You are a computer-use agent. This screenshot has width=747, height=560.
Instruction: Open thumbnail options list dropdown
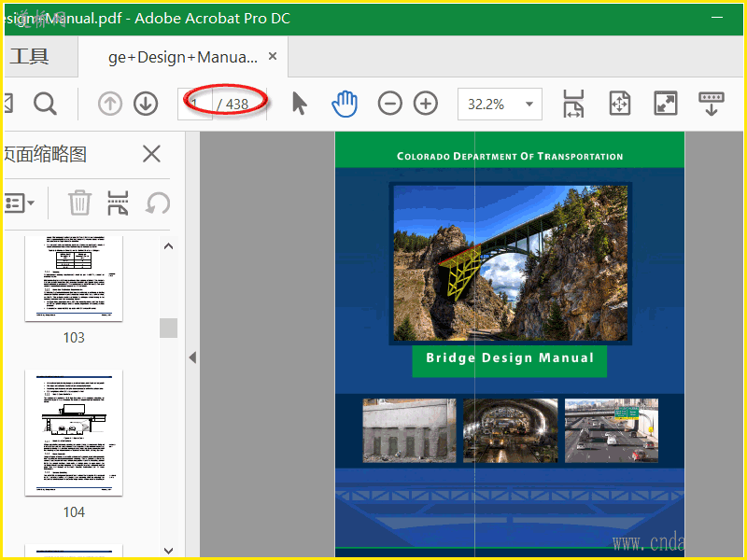coord(19,203)
